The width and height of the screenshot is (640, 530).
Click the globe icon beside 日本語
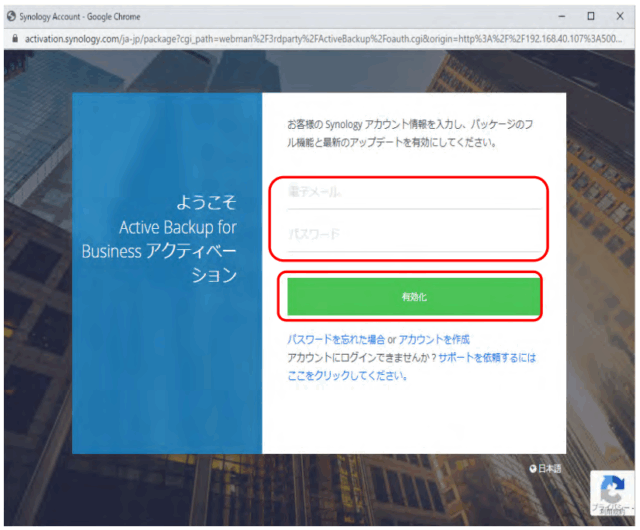[532, 468]
